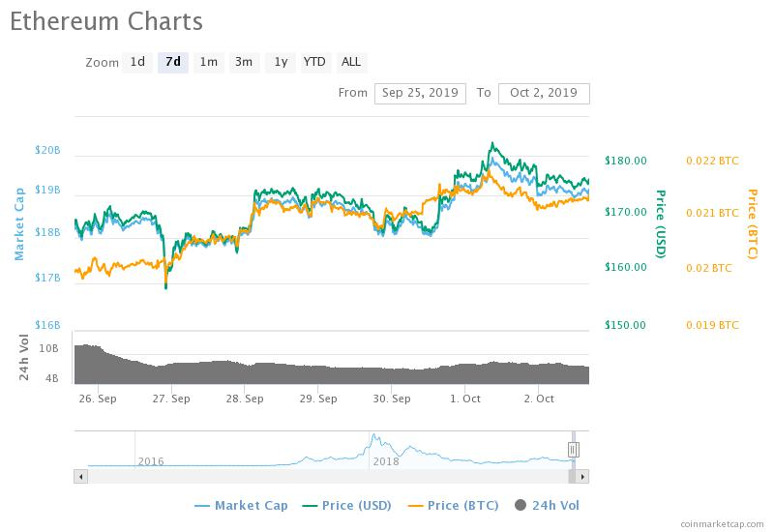Viewport: 774px width, 532px height.
Task: Toggle Price (BTC) series in legend
Action: [453, 505]
